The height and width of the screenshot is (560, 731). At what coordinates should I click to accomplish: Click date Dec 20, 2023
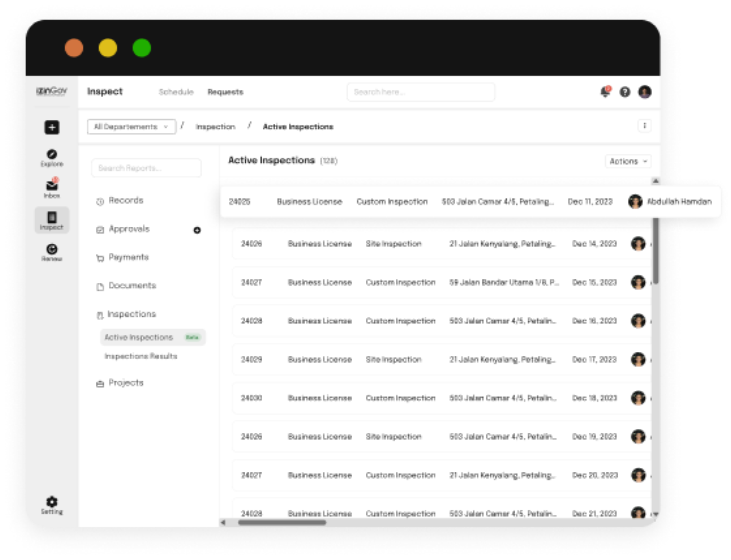click(595, 475)
